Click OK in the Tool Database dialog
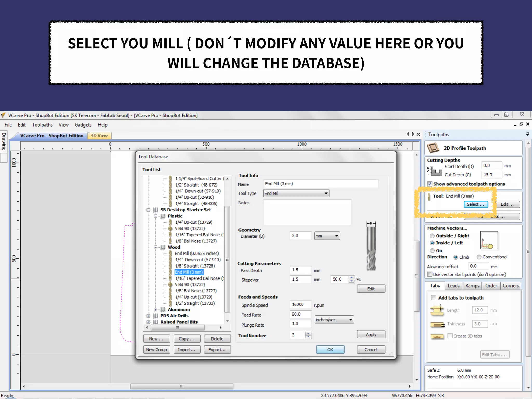 (x=330, y=350)
